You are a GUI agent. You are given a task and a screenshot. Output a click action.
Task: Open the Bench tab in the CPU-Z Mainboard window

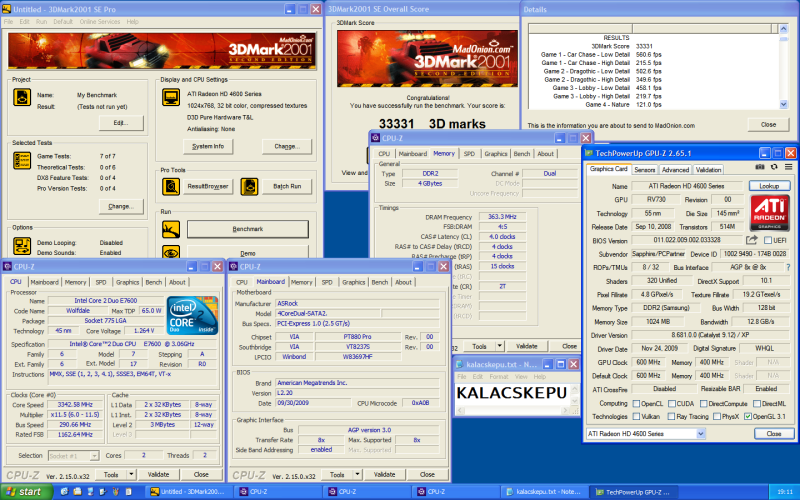point(380,282)
